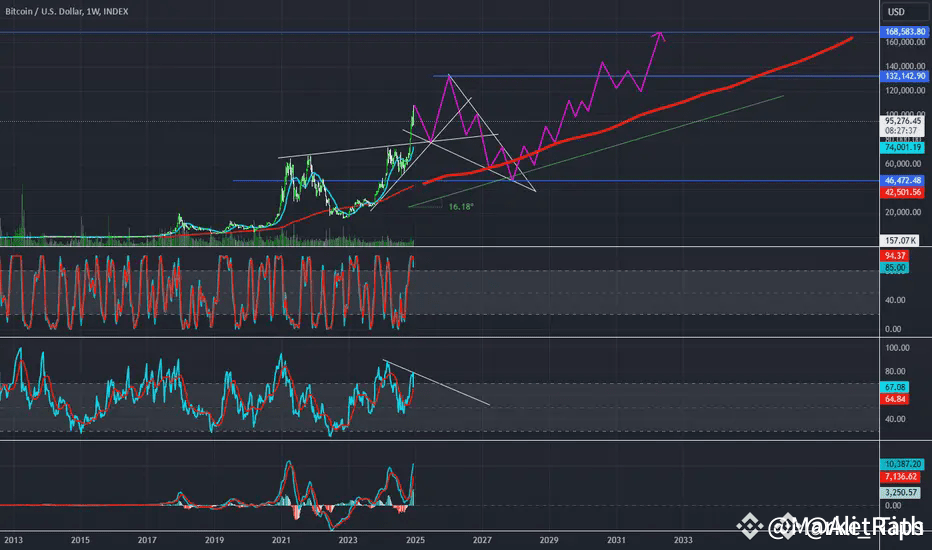Open the USD currency selector
The width and height of the screenshot is (932, 550).
tap(904, 12)
